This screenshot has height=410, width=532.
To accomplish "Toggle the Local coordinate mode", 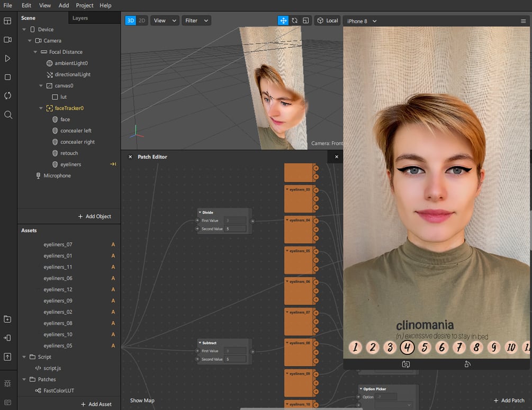I will (x=327, y=21).
